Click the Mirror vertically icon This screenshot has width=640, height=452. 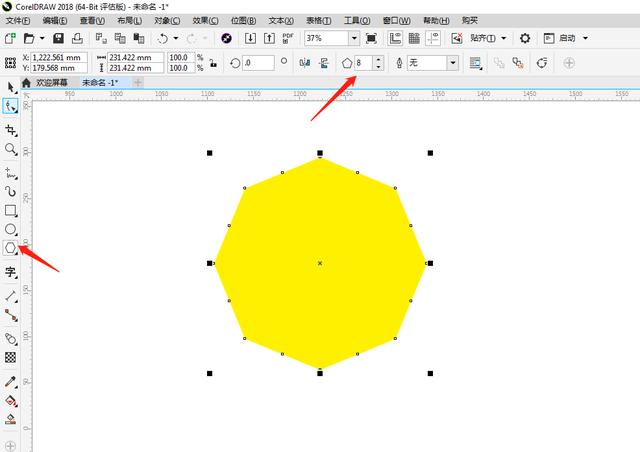[x=324, y=63]
